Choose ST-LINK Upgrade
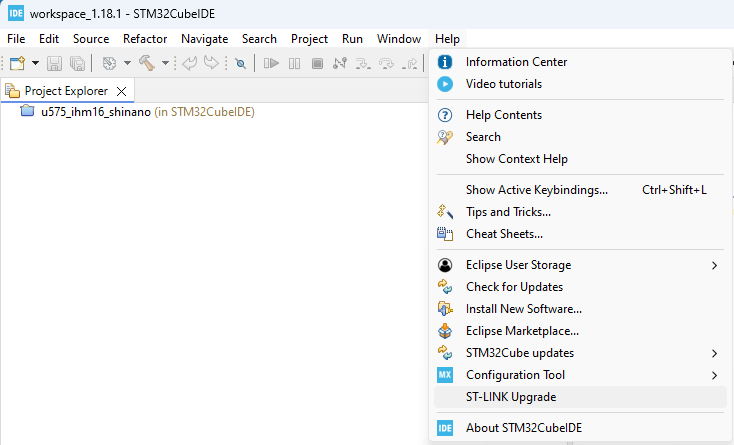The image size is (734, 445). 580,397
